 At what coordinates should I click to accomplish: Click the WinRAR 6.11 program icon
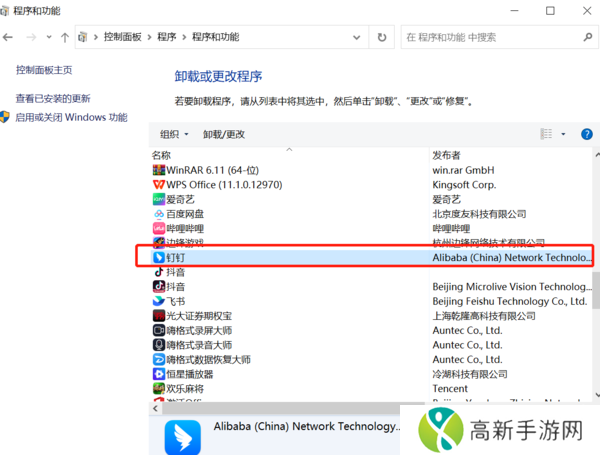(x=158, y=170)
